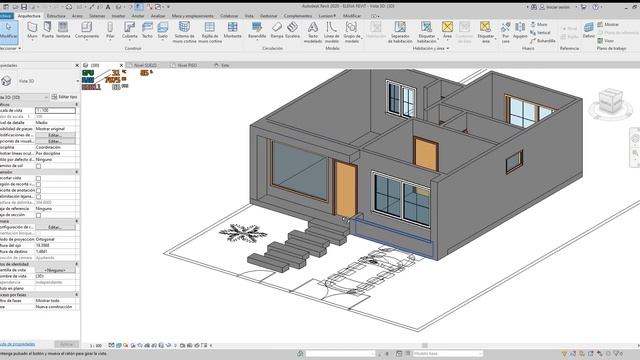Click Editar for Modificaciones de visibilidad
The height and width of the screenshot is (360, 640).
pyautogui.click(x=55, y=135)
